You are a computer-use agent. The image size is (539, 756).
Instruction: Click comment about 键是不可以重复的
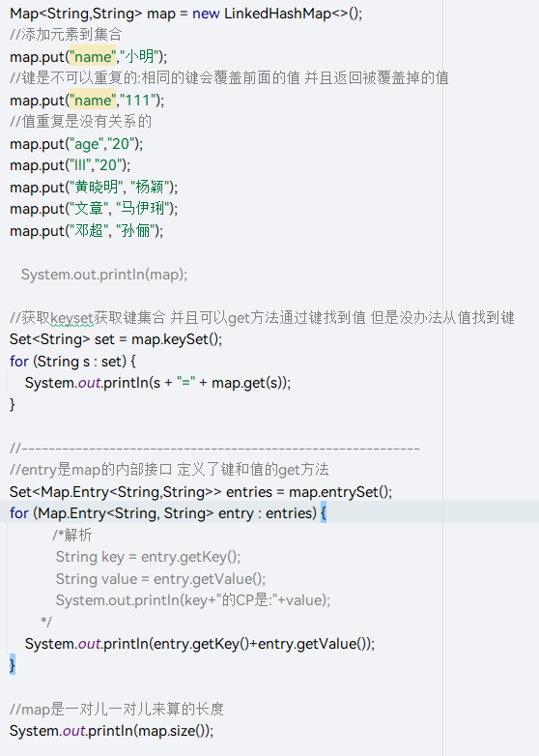[x=229, y=78]
